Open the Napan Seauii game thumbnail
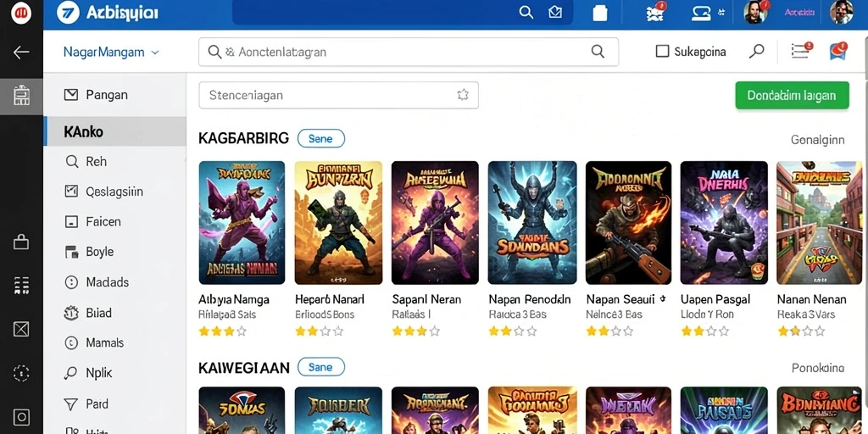The width and height of the screenshot is (868, 434). (628, 223)
